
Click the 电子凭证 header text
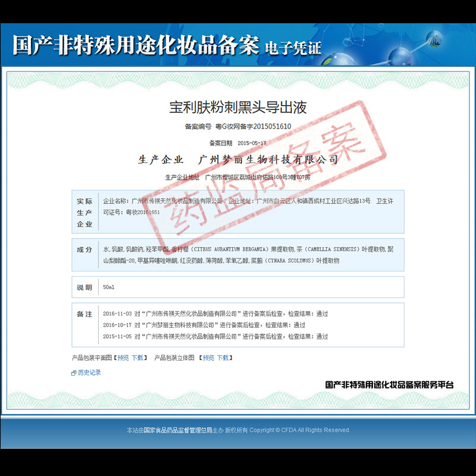(293, 48)
